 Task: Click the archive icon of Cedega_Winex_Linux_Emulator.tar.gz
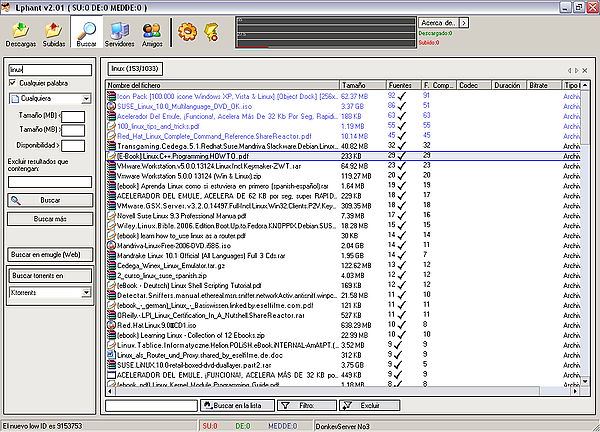coord(111,266)
